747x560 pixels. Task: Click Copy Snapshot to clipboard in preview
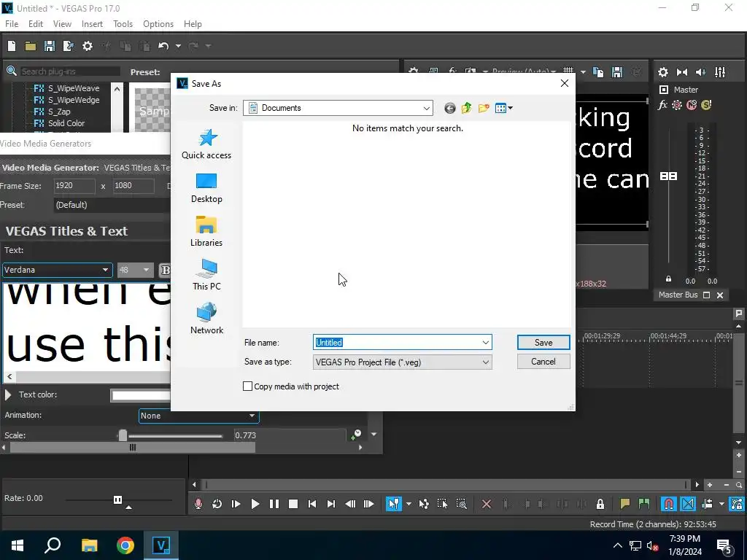coord(598,72)
